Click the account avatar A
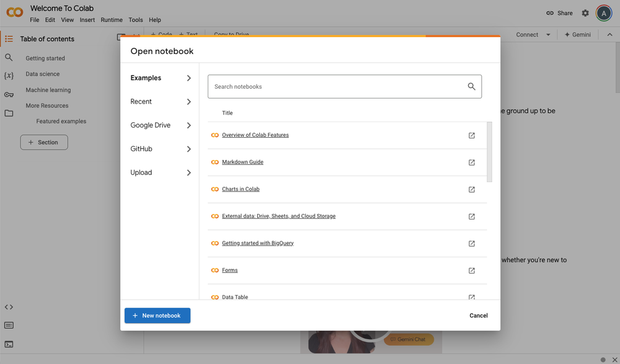Image resolution: width=620 pixels, height=364 pixels. [x=604, y=13]
